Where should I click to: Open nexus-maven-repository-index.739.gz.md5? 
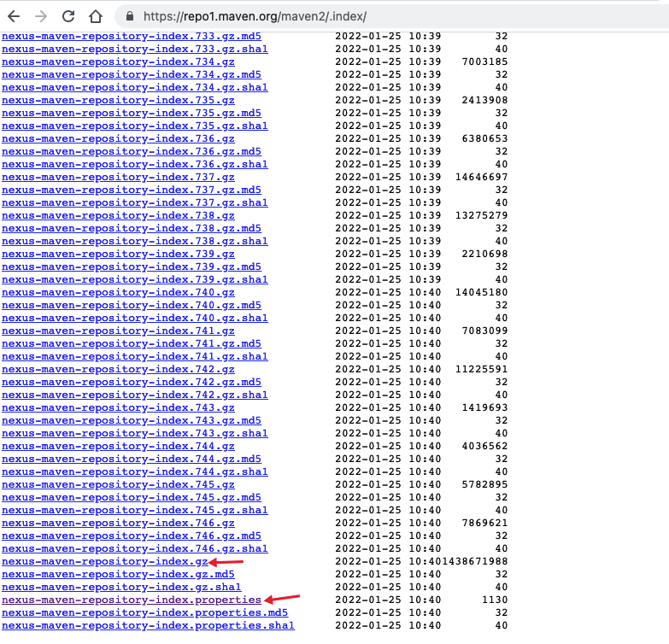tap(132, 266)
